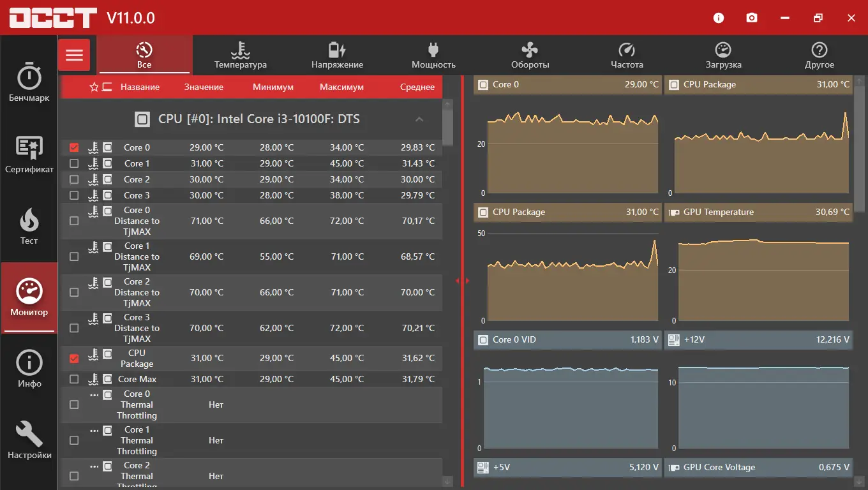Image resolution: width=868 pixels, height=490 pixels.
Task: Click the +5V graph motherboard icon
Action: (483, 467)
